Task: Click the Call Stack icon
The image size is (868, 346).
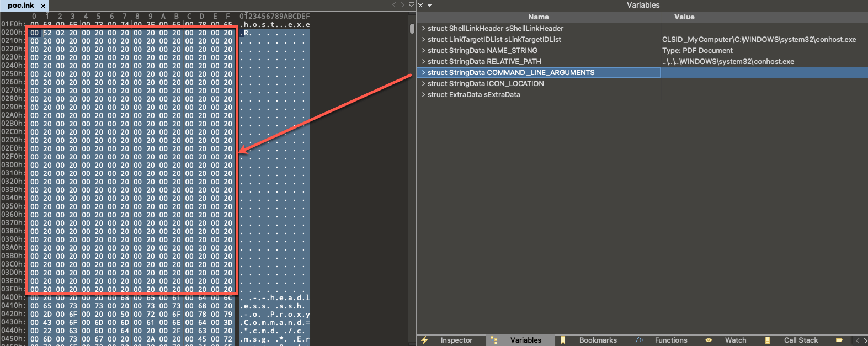Action: click(x=767, y=340)
